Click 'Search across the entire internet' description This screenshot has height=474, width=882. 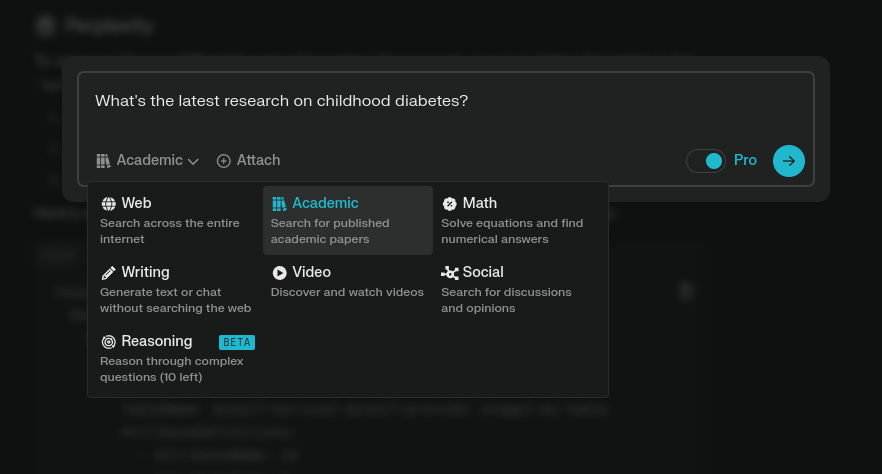pos(170,231)
